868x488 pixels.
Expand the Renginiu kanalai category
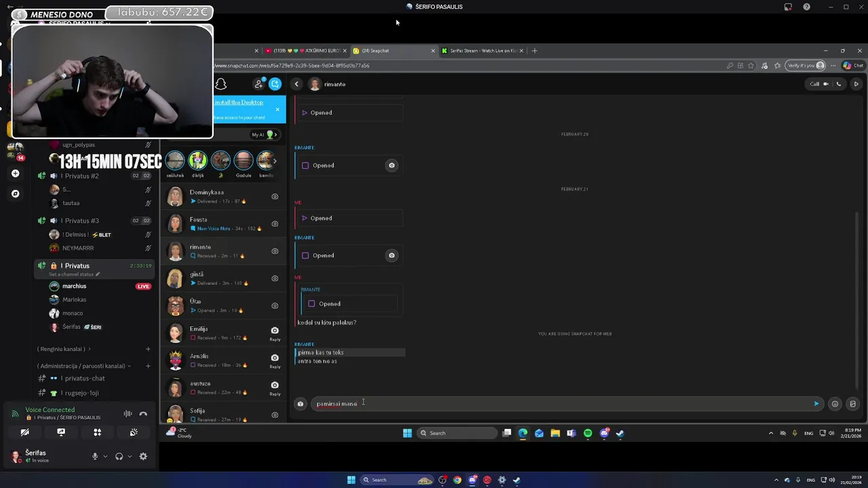64,349
